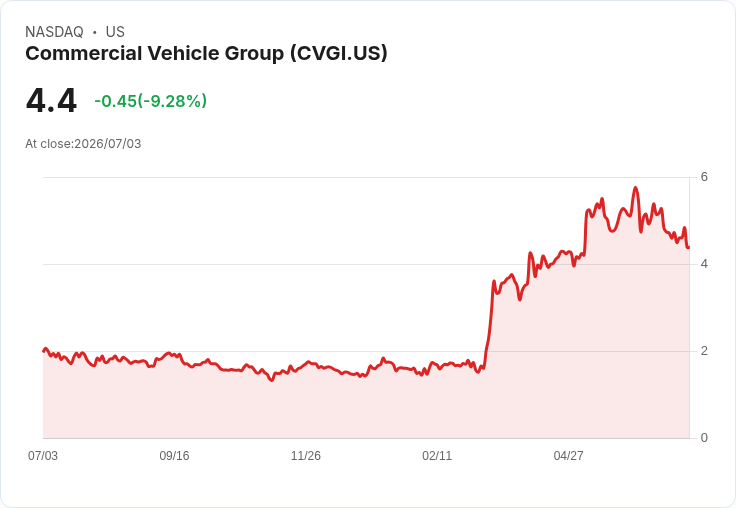Click the 02/11 date axis label
Viewport: 736px width, 508px height.
pyautogui.click(x=437, y=456)
